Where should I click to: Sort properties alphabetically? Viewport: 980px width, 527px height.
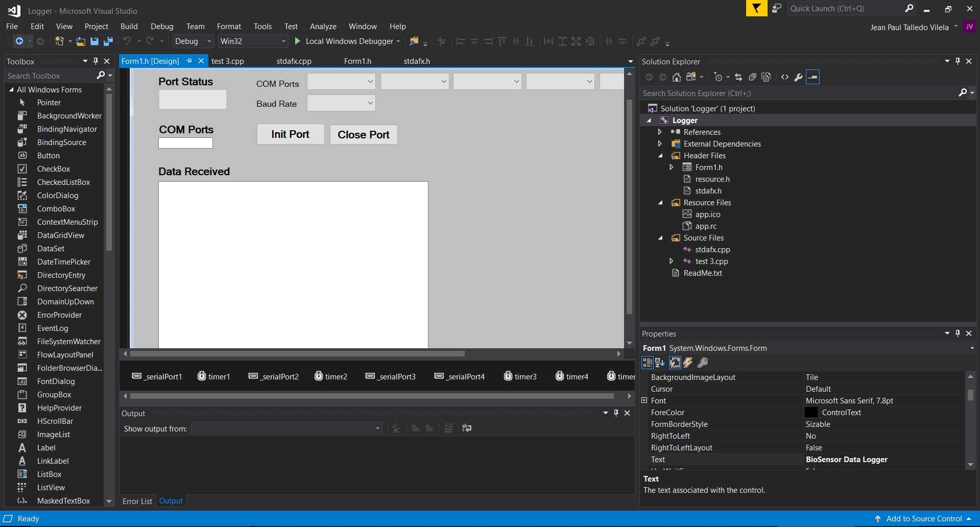click(x=660, y=363)
